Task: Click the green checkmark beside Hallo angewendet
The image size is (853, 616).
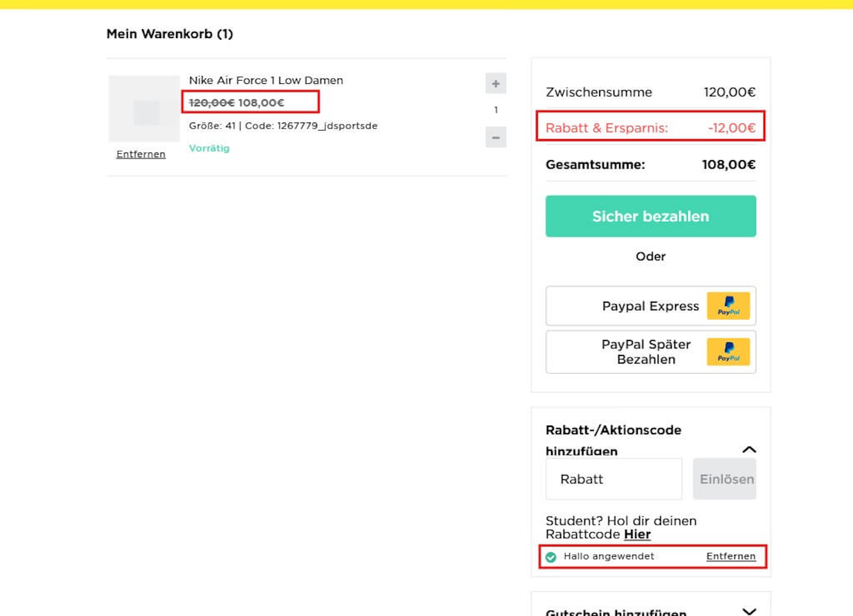Action: point(551,557)
